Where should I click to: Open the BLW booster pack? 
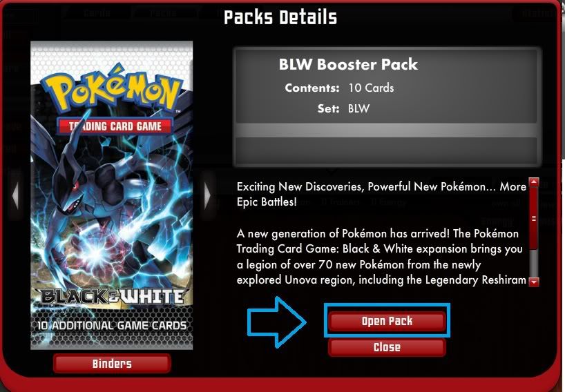pos(387,321)
